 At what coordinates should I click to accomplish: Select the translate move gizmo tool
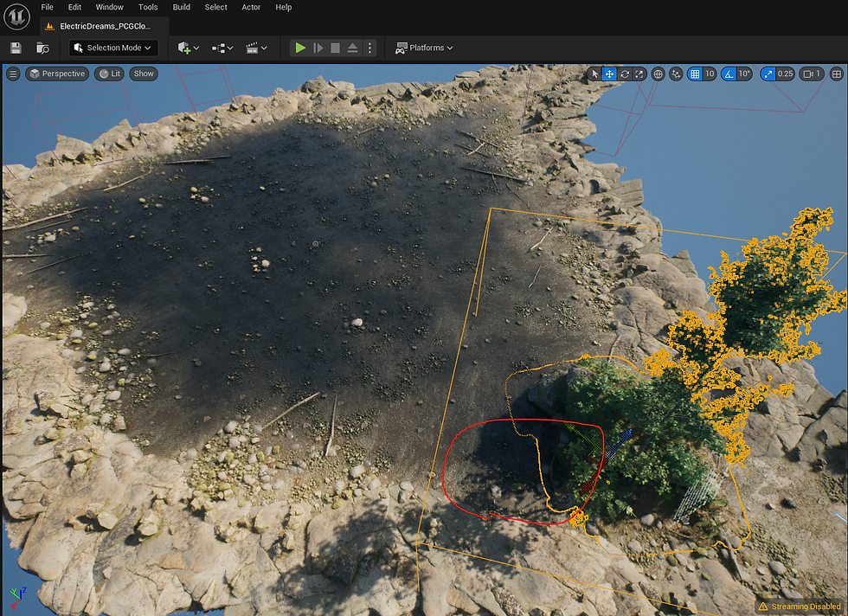tap(609, 74)
